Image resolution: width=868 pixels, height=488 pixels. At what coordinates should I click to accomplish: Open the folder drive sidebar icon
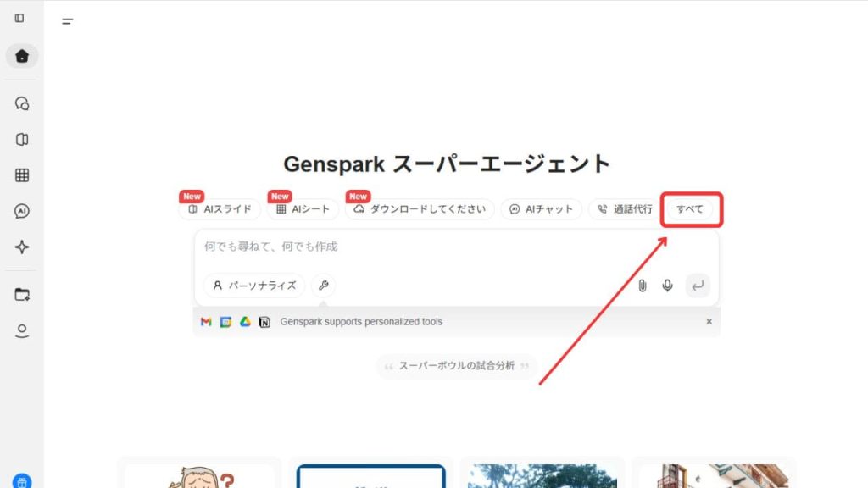[x=22, y=294]
